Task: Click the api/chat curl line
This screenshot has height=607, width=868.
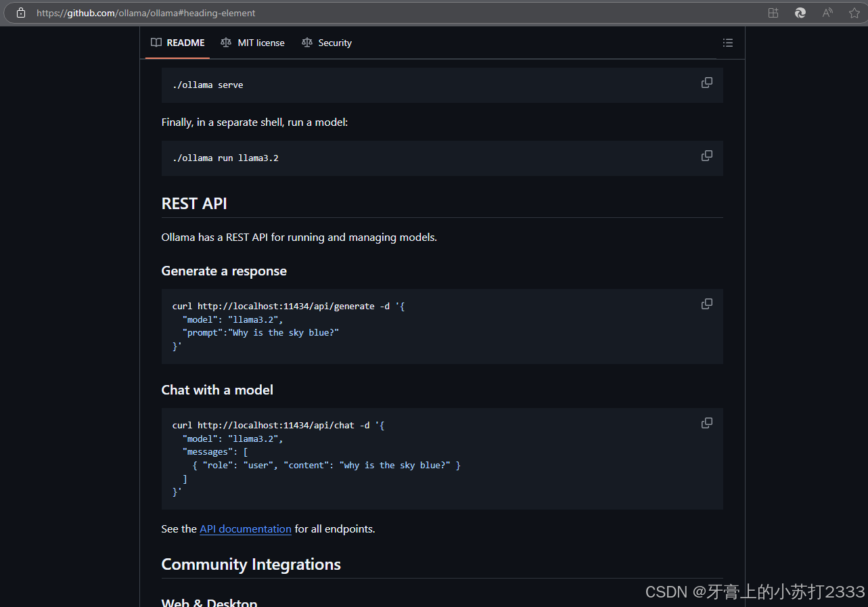Action: point(279,425)
